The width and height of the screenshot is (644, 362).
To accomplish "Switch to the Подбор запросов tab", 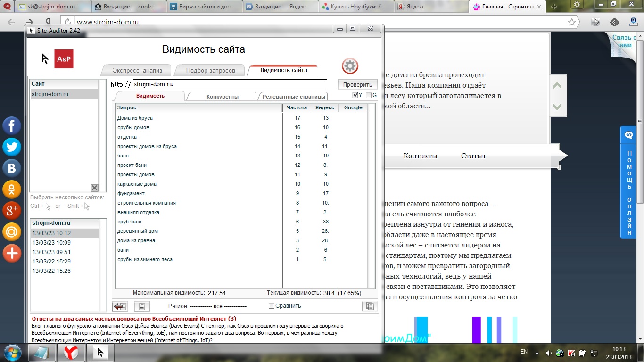I will click(210, 70).
